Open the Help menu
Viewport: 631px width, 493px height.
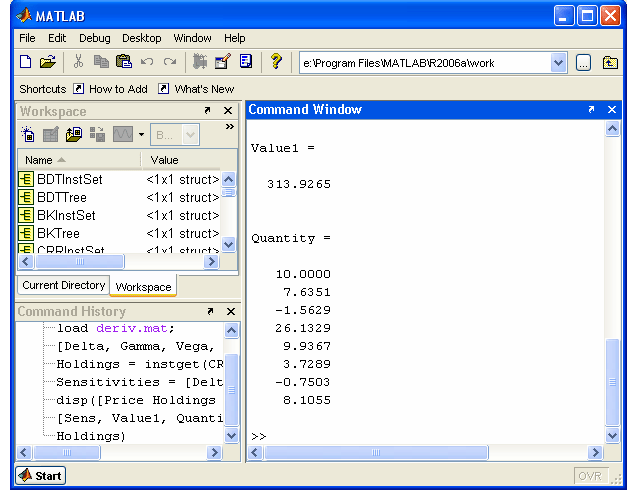(235, 38)
